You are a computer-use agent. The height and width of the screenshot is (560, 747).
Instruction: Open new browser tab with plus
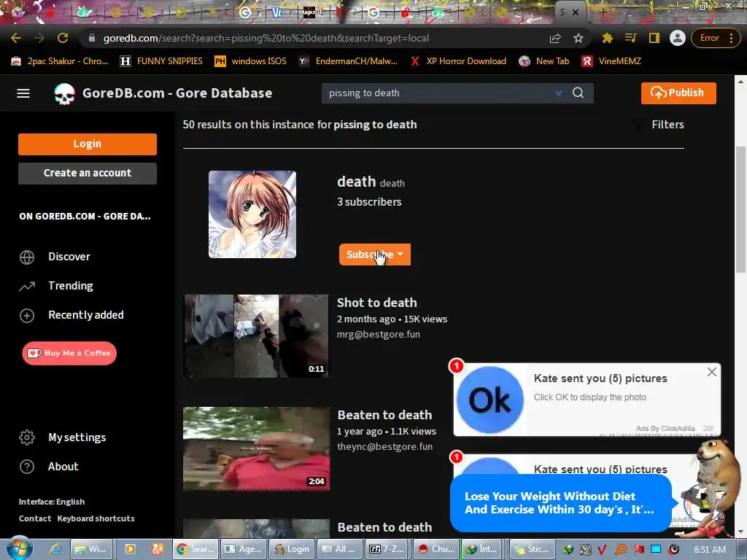pyautogui.click(x=602, y=12)
